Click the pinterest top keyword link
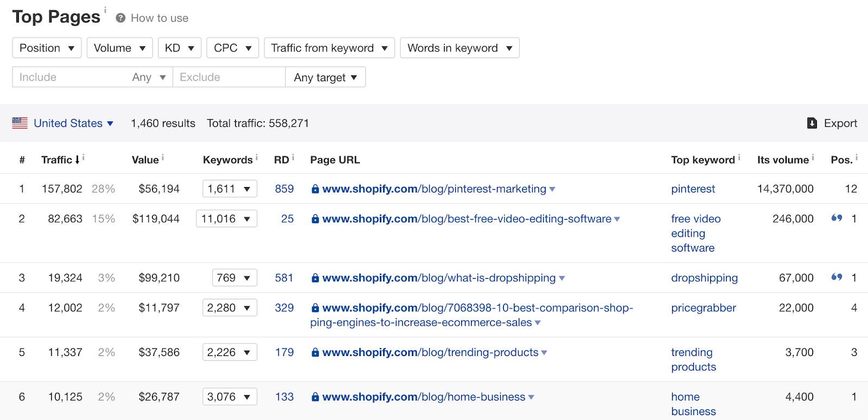 [693, 189]
